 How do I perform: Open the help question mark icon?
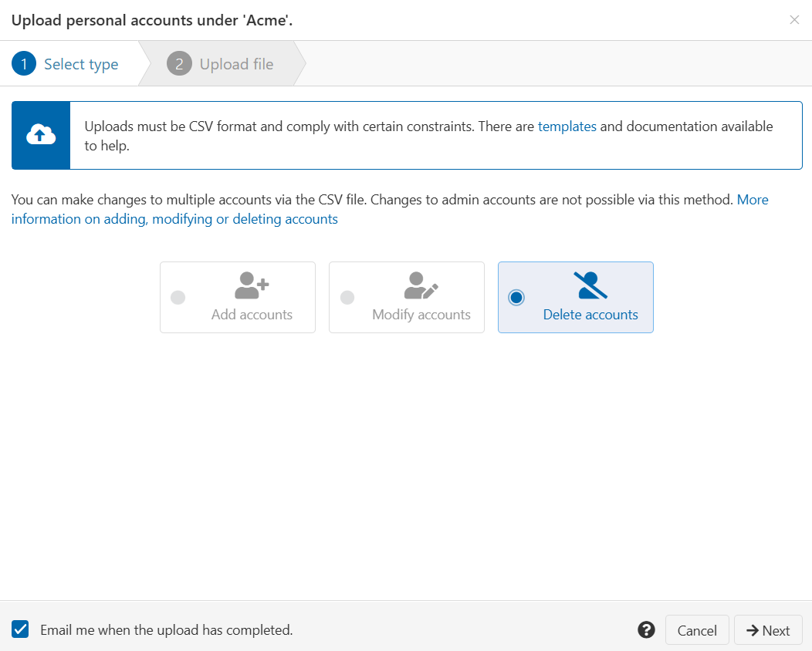coord(646,630)
